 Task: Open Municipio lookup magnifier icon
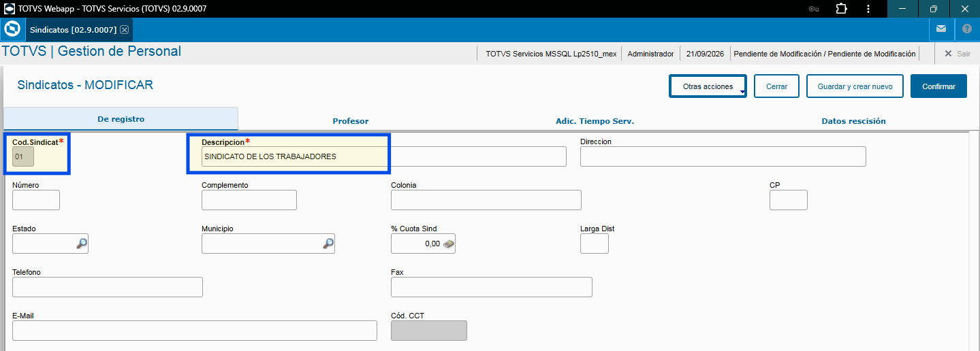click(x=328, y=244)
